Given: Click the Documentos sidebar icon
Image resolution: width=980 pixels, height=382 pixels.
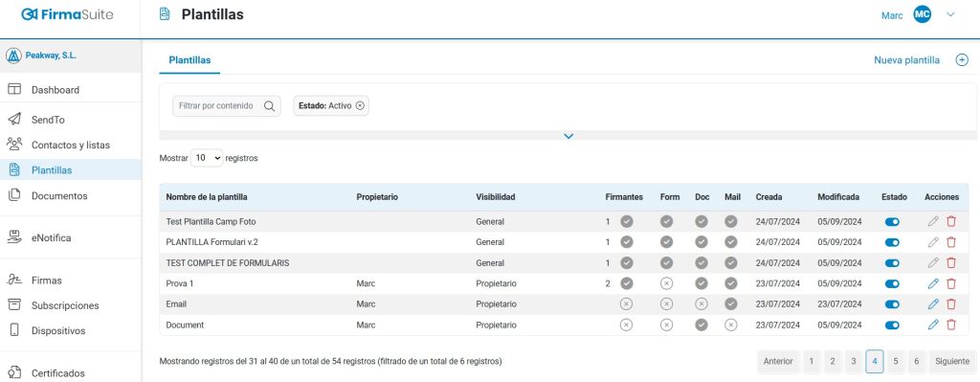Looking at the screenshot, I should click(x=14, y=195).
